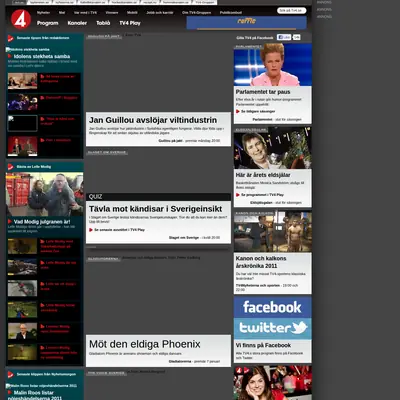The width and height of the screenshot is (400, 400).
Task: Open Kanon och kalkons årskrönika 2011 headline
Action: pos(261,262)
